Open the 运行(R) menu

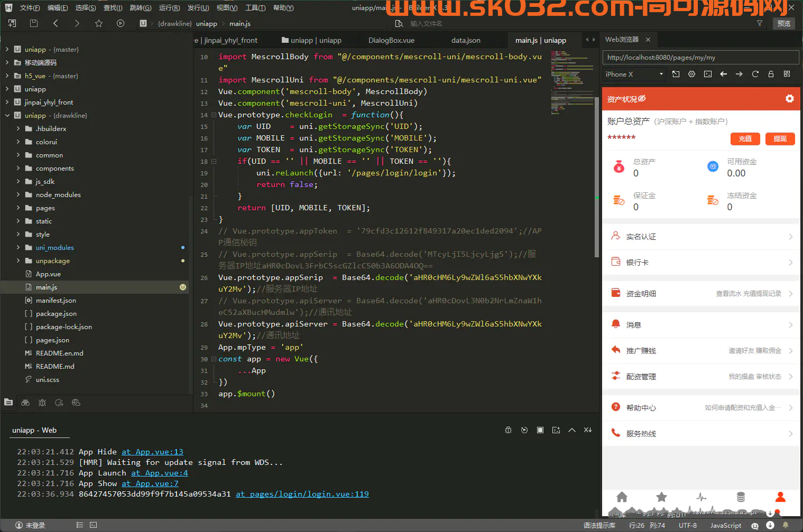169,8
